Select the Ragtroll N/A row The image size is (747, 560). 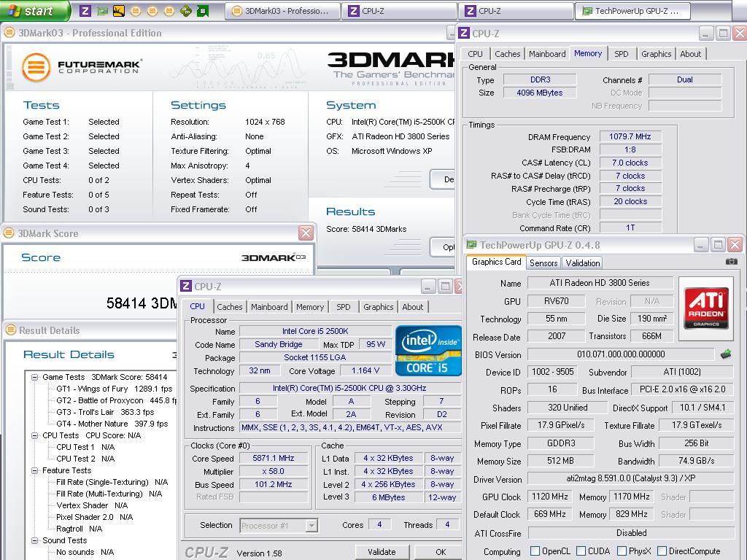(79, 529)
